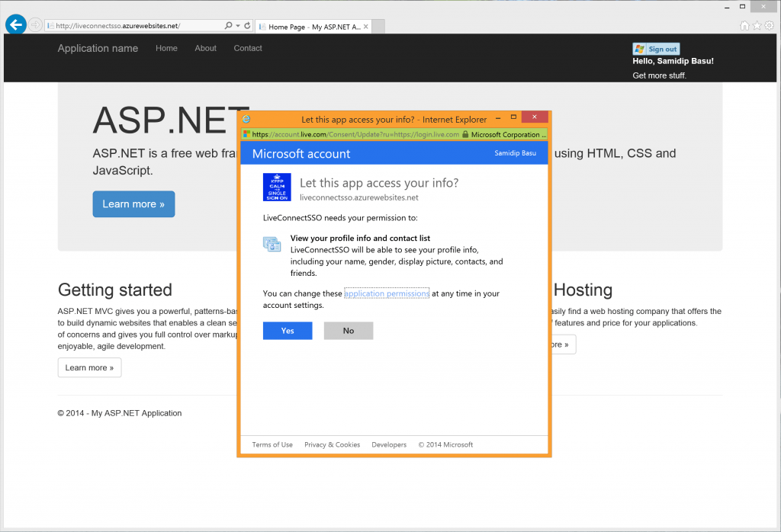781x532 pixels.
Task: Click Learn more under Getting started
Action: coord(89,368)
